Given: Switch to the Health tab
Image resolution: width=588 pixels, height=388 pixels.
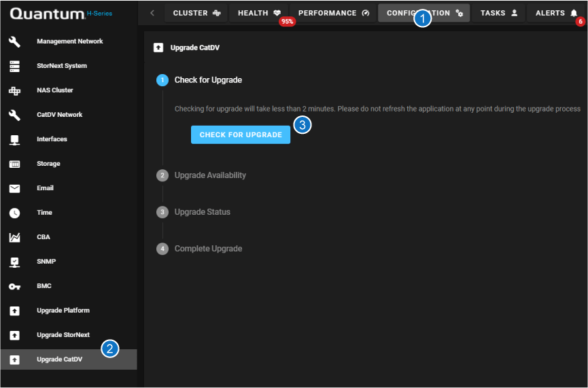Looking at the screenshot, I should tap(259, 13).
